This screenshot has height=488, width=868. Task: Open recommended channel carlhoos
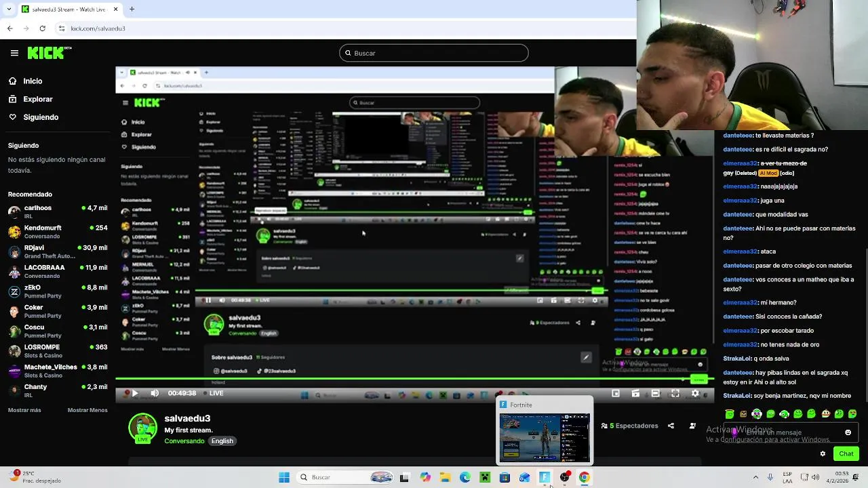coord(58,211)
